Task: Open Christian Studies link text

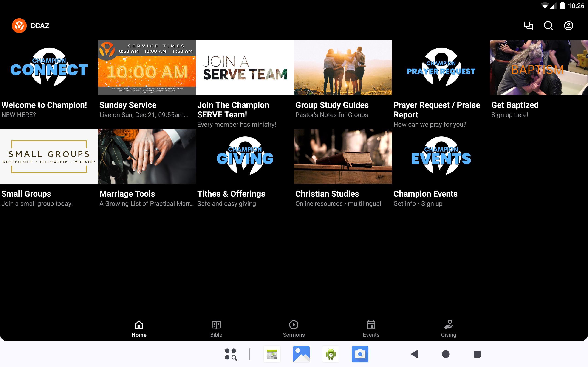Action: coord(327,194)
